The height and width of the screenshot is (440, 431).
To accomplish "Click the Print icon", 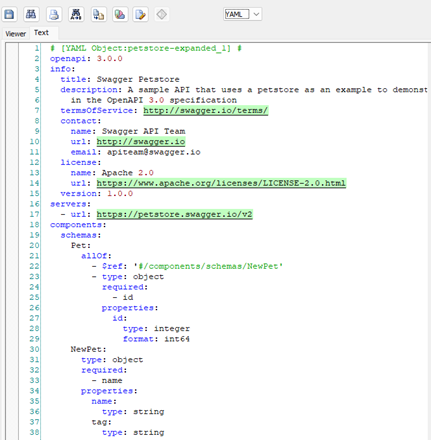I will click(53, 14).
